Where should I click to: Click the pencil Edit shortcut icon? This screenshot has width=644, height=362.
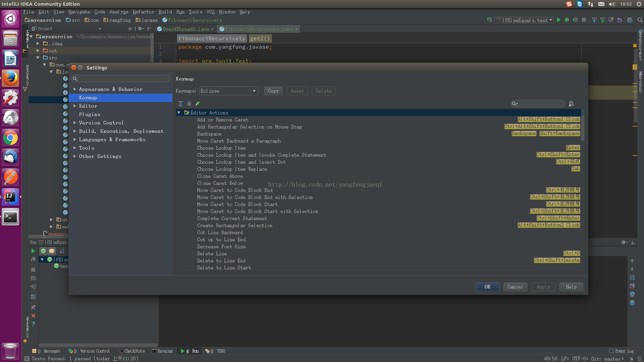(197, 104)
